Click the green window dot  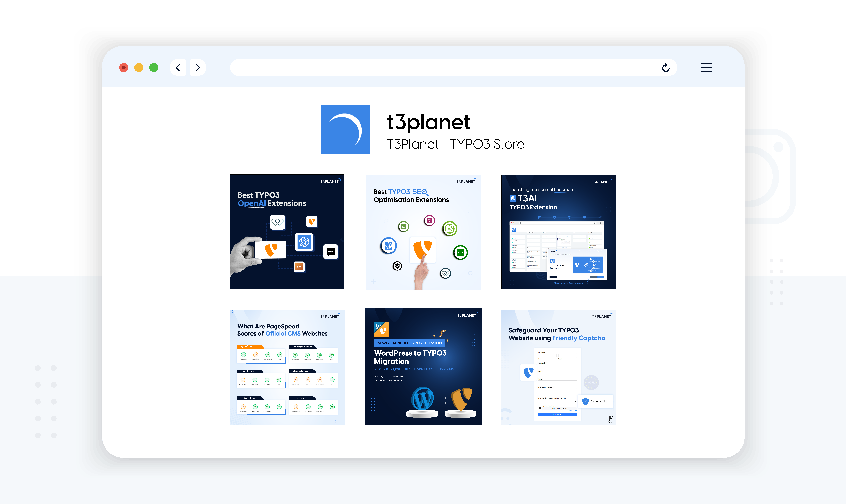click(x=154, y=68)
